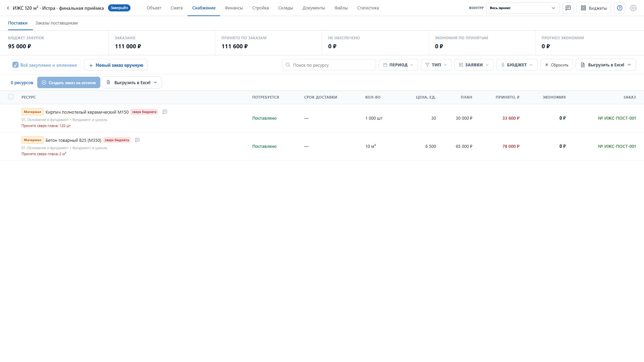Select all resources with header checkbox

click(x=11, y=97)
